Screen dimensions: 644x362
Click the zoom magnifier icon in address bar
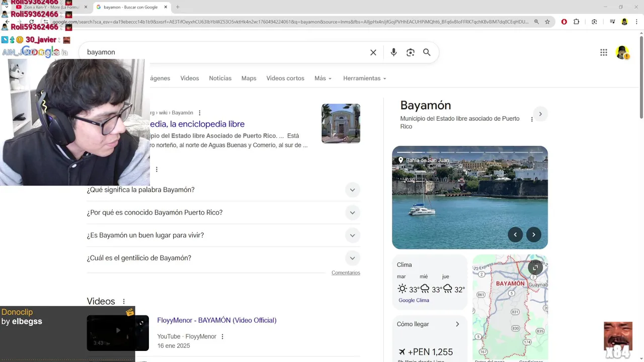pyautogui.click(x=536, y=22)
